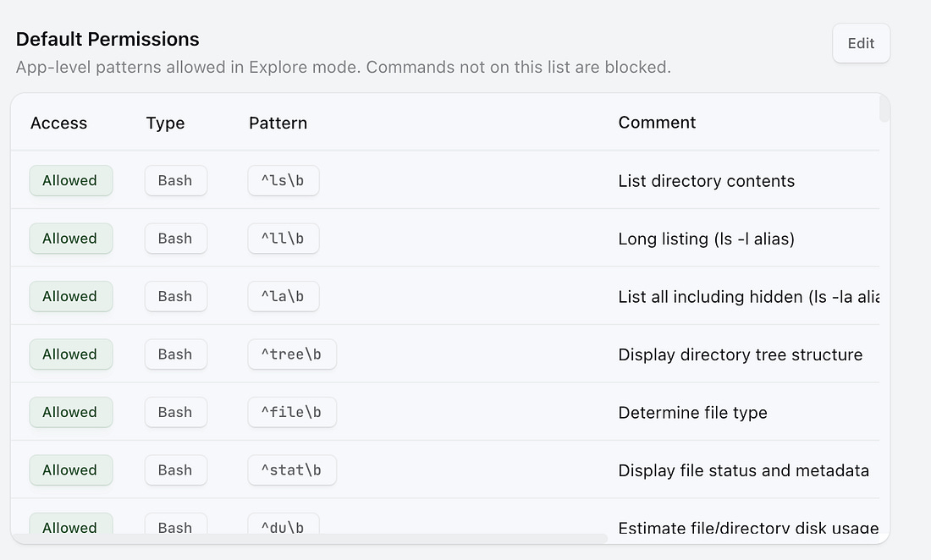Click the Edit button
This screenshot has height=560, width=931.
coord(861,43)
